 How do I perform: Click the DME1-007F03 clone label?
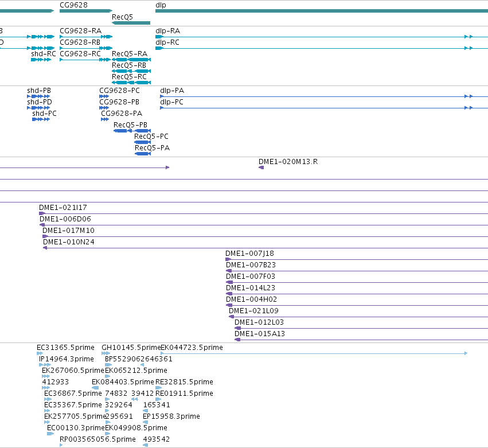(x=251, y=276)
